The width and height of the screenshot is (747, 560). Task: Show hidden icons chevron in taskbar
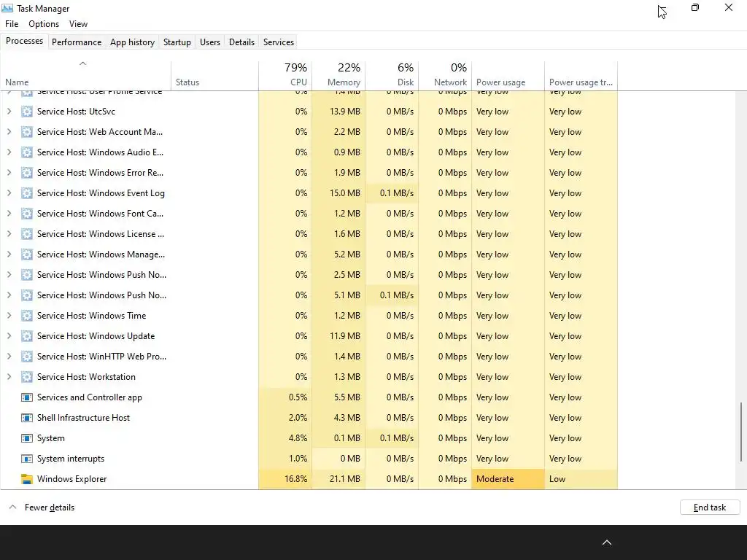606,542
